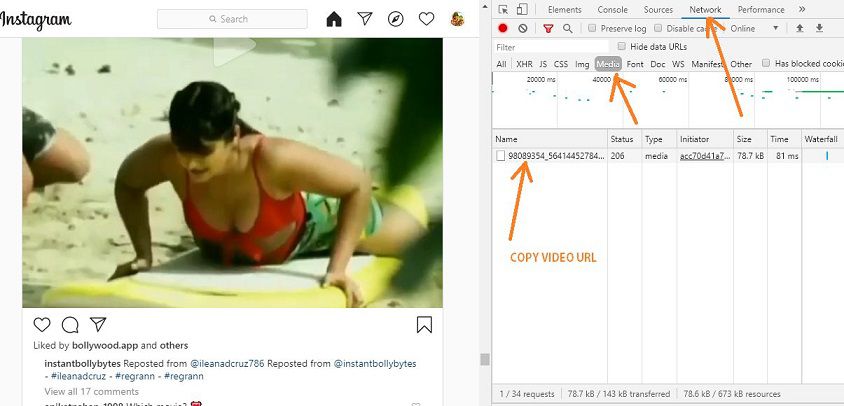This screenshot has width=844, height=406.
Task: Sort requests by Size column header
Action: coord(744,139)
